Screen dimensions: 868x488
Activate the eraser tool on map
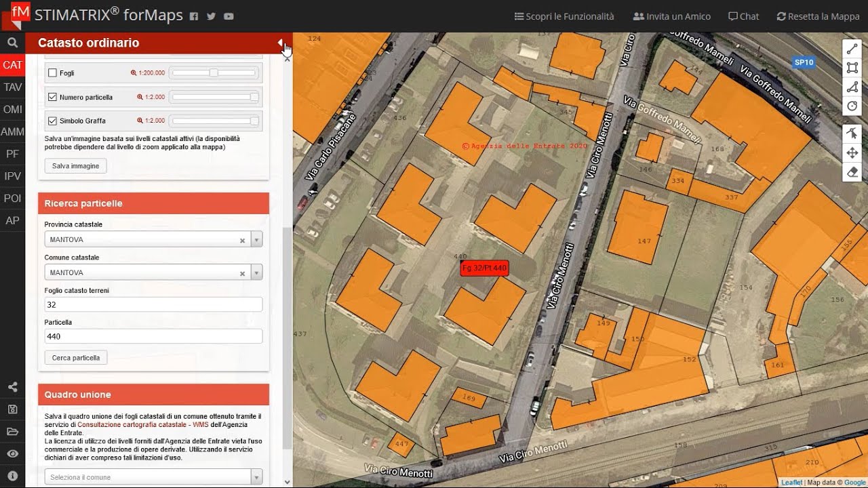point(852,172)
